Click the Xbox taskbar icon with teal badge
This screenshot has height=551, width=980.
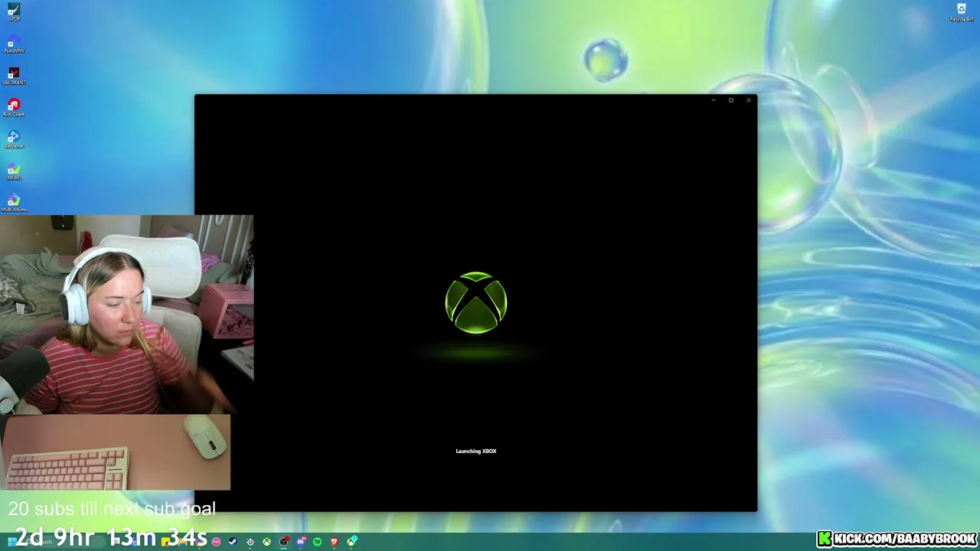(352, 542)
